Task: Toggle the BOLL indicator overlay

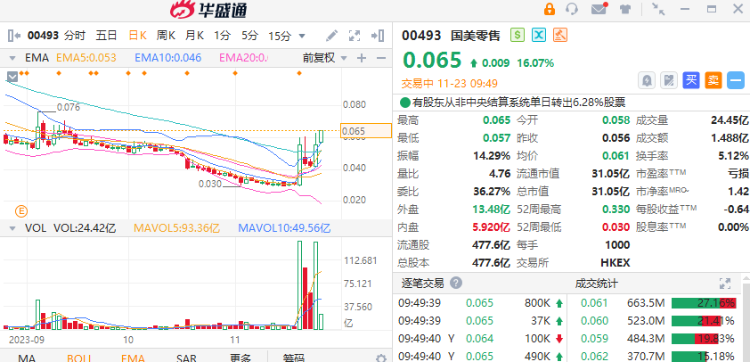Action: 79,358
